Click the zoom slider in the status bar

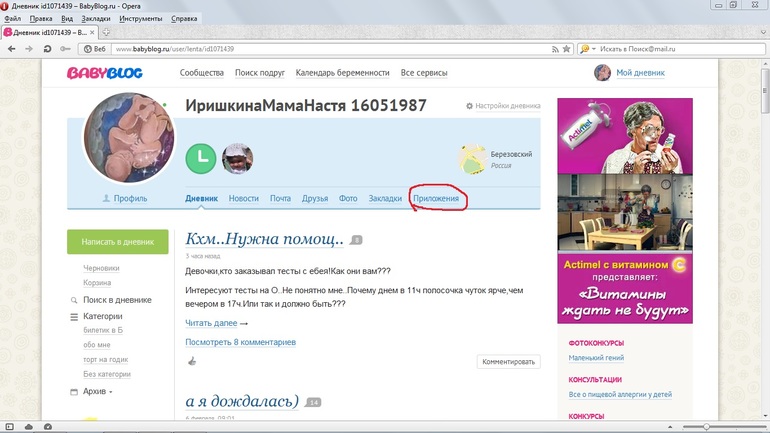(706, 427)
